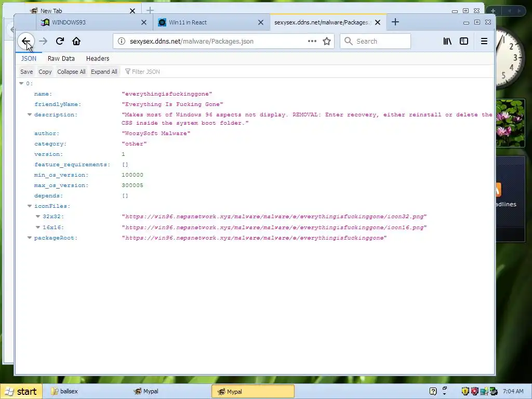Click the icon16.png URL value
The image size is (532, 399).
coord(274,228)
